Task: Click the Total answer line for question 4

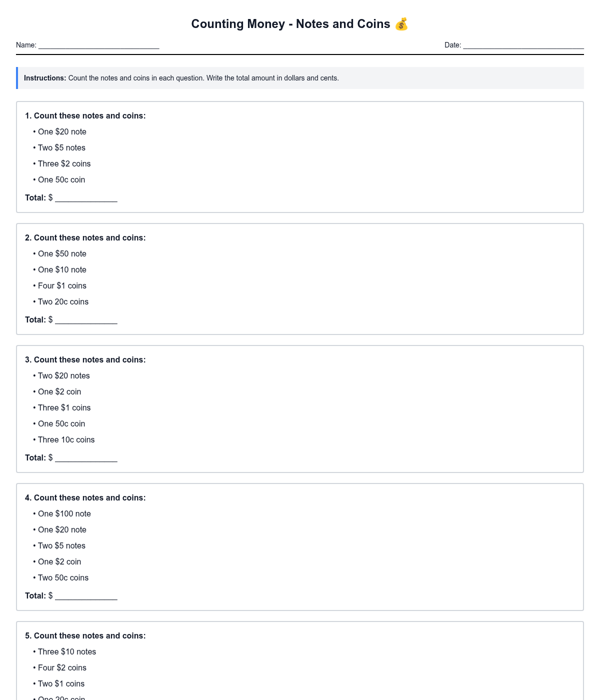Action: (x=86, y=596)
